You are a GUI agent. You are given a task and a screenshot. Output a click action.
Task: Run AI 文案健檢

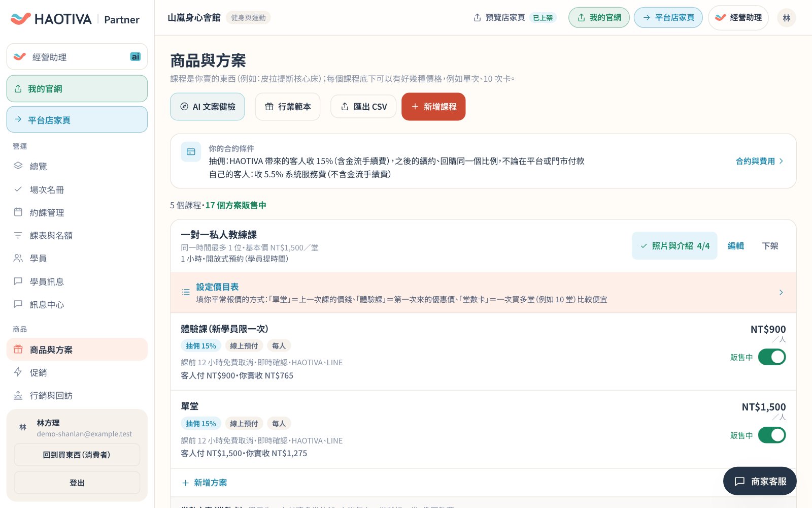[208, 107]
